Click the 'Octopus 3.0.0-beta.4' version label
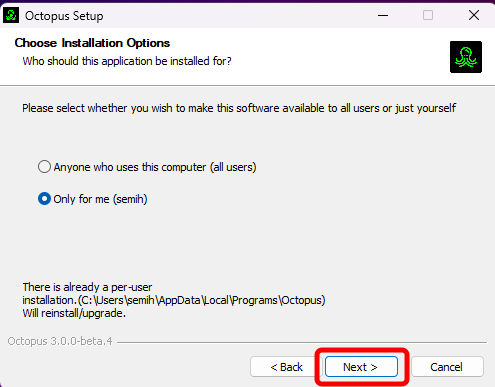 tap(60, 341)
